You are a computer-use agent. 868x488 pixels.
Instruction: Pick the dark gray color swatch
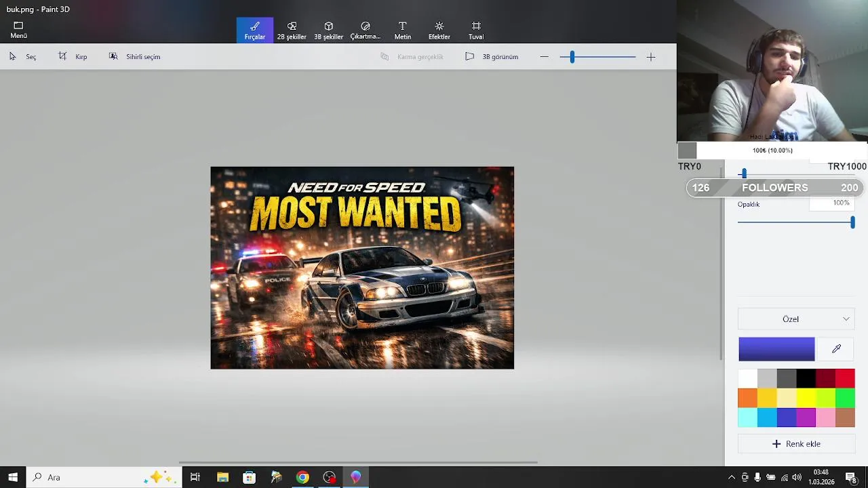(787, 378)
